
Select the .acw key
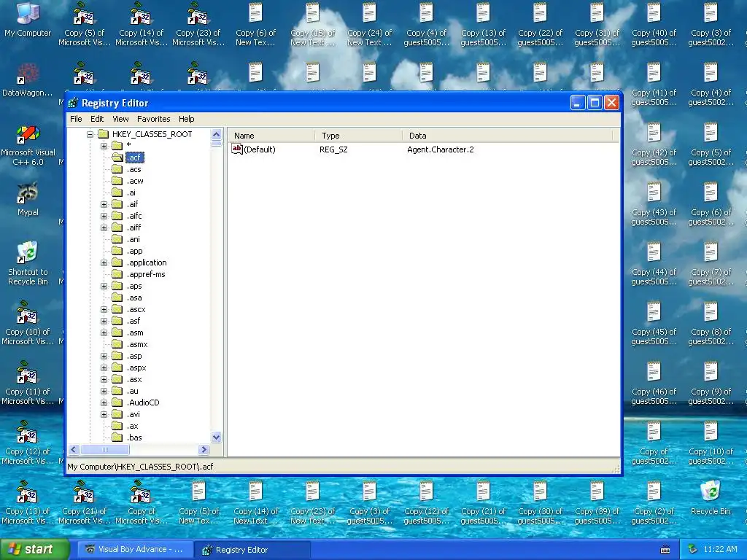pyautogui.click(x=135, y=181)
